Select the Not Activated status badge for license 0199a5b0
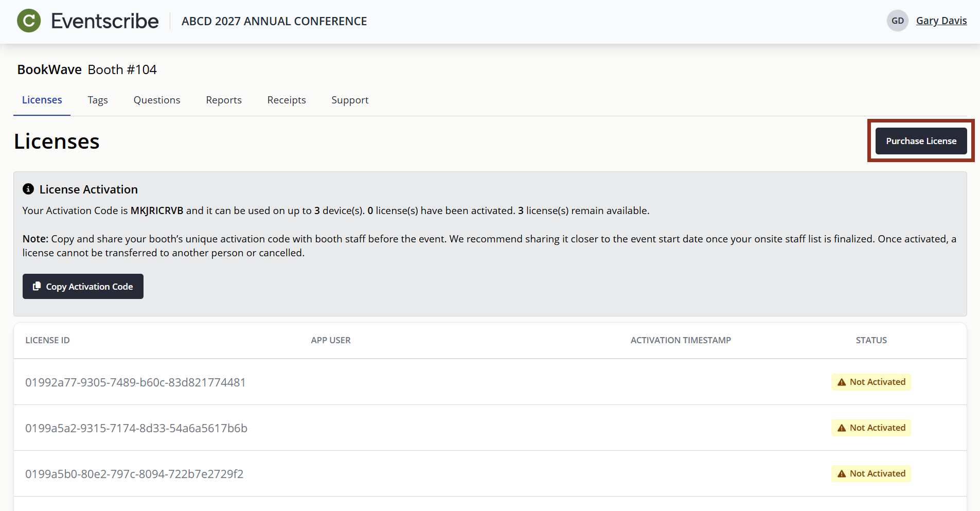This screenshot has height=511, width=980. (870, 473)
